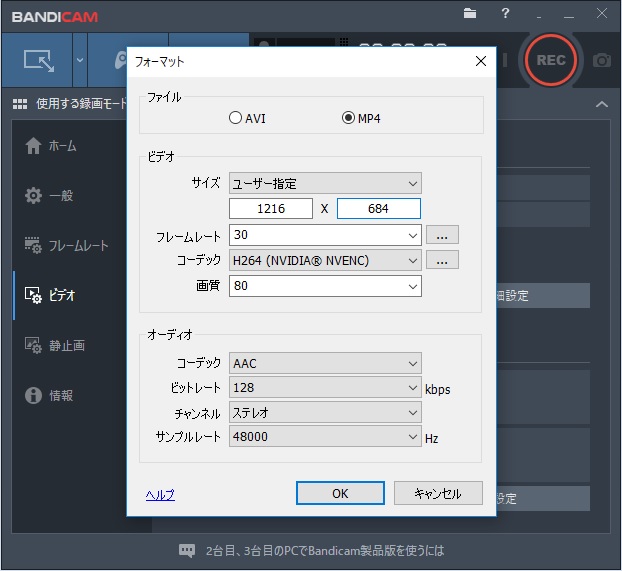Open the frame rate dropdown showing 30
This screenshot has height=571, width=622.
click(325, 235)
